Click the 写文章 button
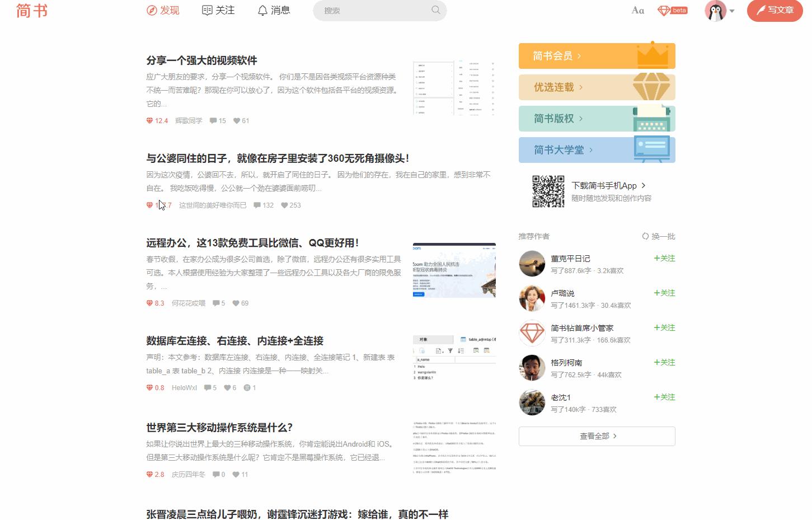 pyautogui.click(x=775, y=10)
